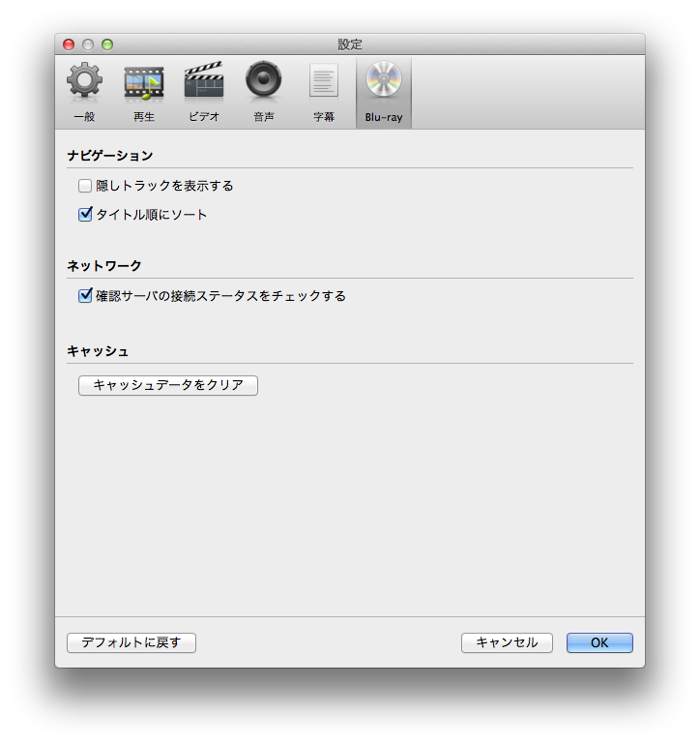Click the 隠しトラックを表示する label text

(x=164, y=186)
